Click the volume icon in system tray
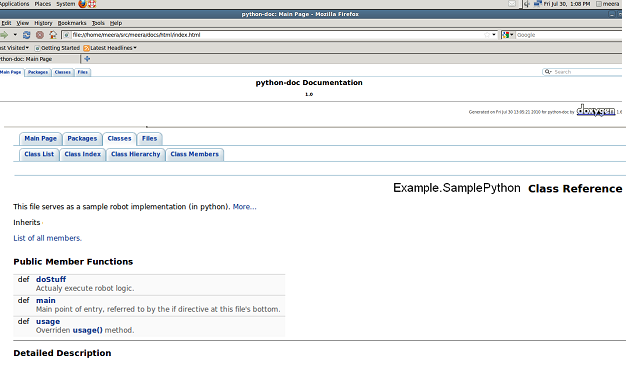626x375 pixels. (527, 4)
